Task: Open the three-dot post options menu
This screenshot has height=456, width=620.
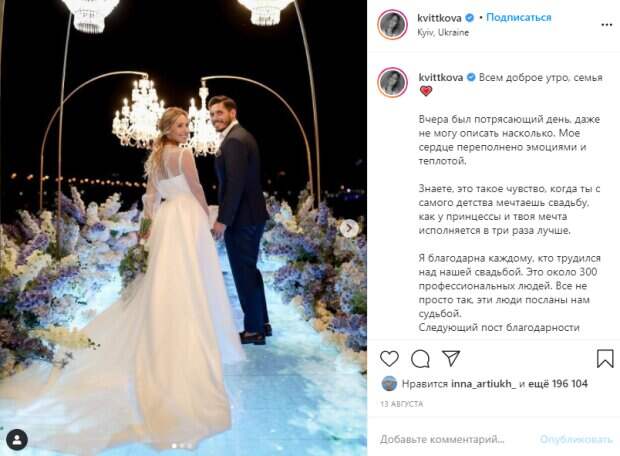Action: (606, 25)
